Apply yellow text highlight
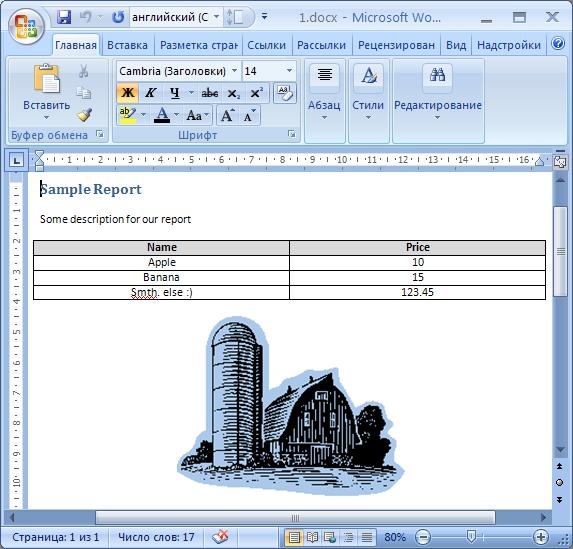The height and width of the screenshot is (549, 573). (x=128, y=115)
